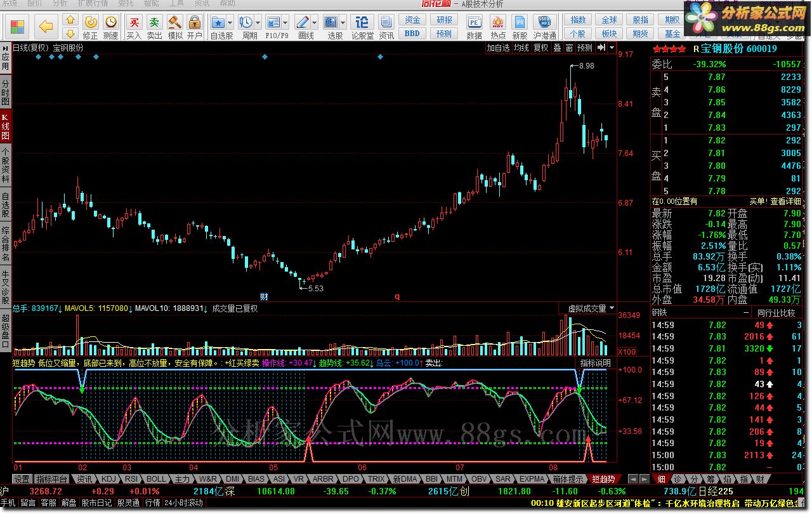
Task: Expand the 自选股 dropdown arrow
Action: point(230,22)
